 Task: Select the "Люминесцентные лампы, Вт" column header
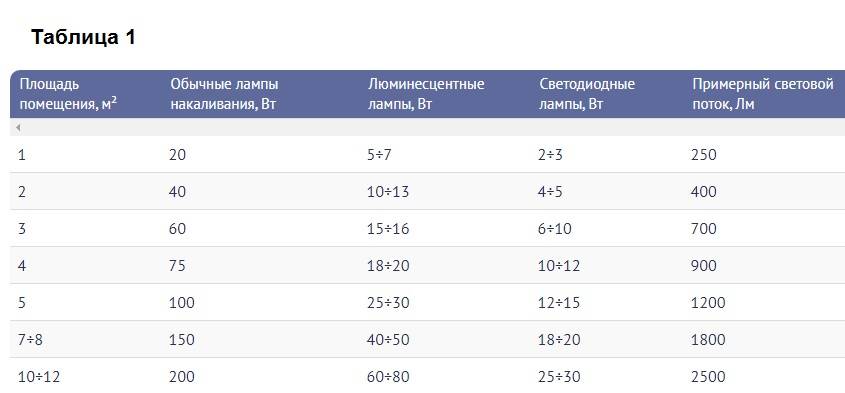426,94
